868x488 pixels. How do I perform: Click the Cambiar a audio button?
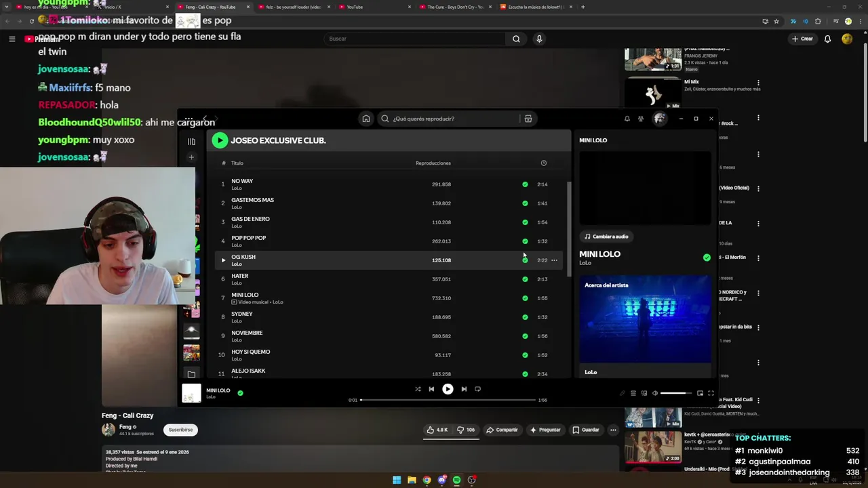click(x=606, y=237)
